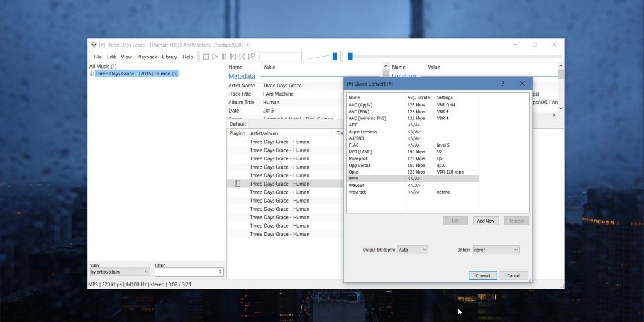Click the random playback icon
The height and width of the screenshot is (322, 644).
pyautogui.click(x=252, y=57)
